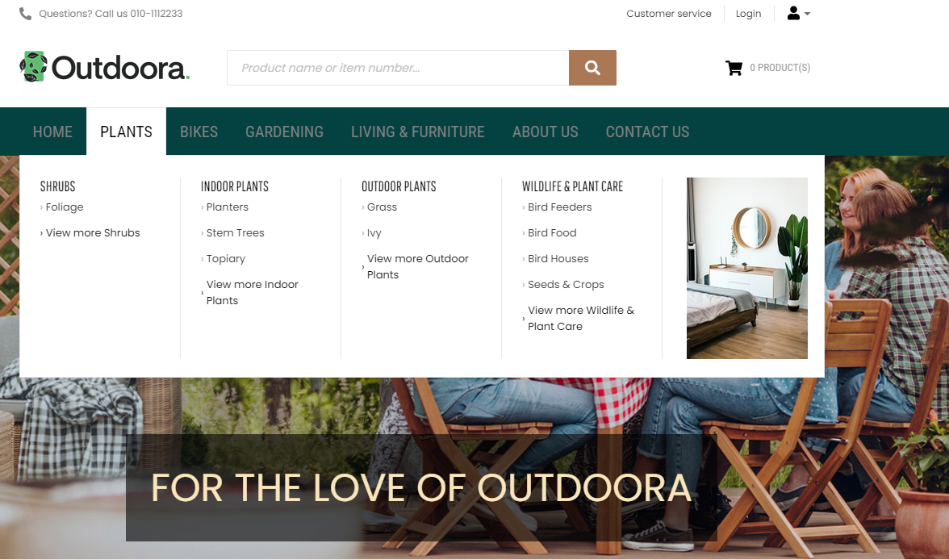Select Foliage under Shrubs

(65, 207)
